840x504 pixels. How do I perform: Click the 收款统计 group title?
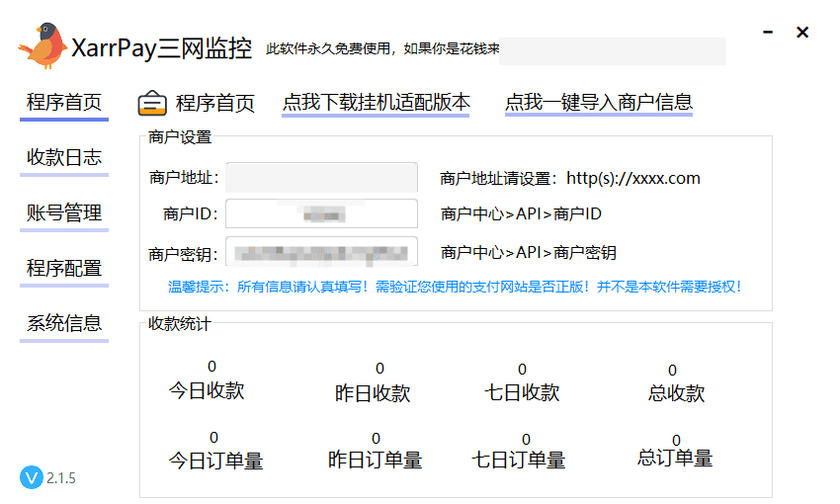coord(180,323)
